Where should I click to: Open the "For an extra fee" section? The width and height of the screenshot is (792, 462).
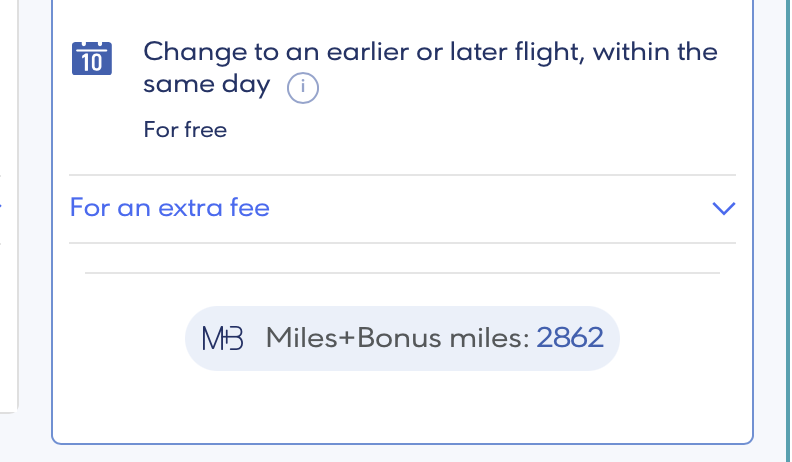[x=402, y=209]
